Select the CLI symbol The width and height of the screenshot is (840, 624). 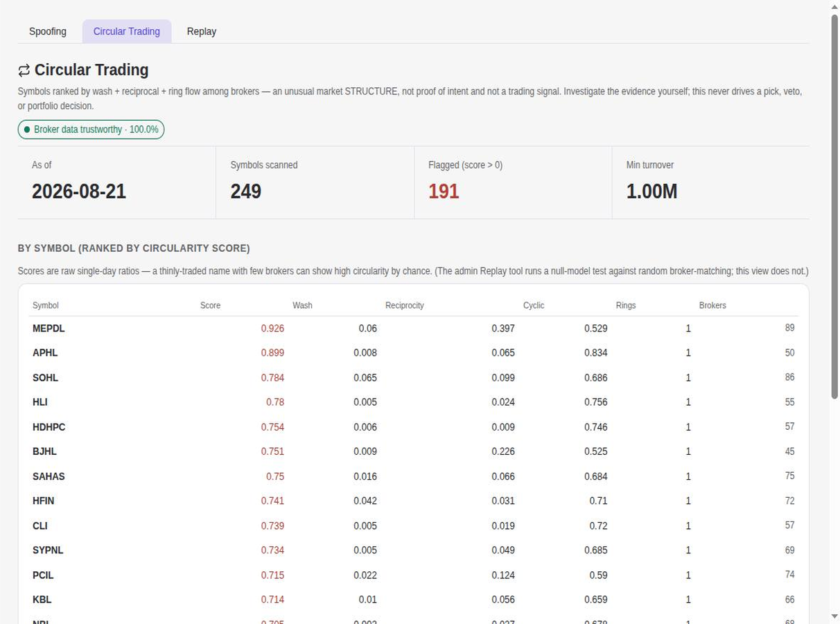(40, 526)
